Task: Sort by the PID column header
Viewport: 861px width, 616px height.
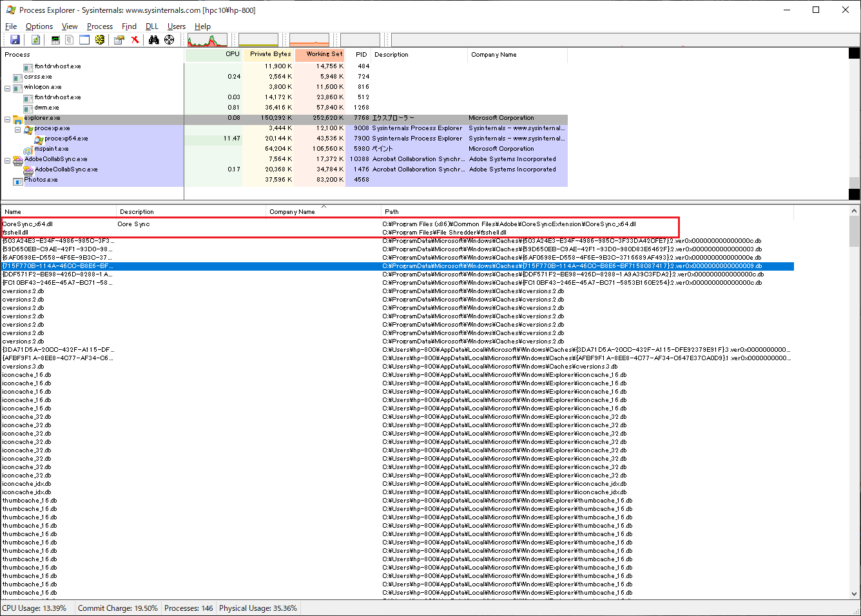Action: coord(358,55)
